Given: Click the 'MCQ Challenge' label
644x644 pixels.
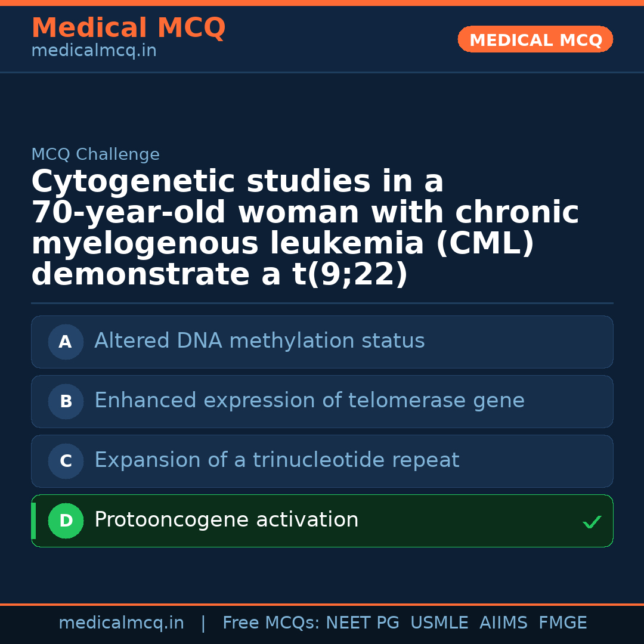Looking at the screenshot, I should (95, 154).
